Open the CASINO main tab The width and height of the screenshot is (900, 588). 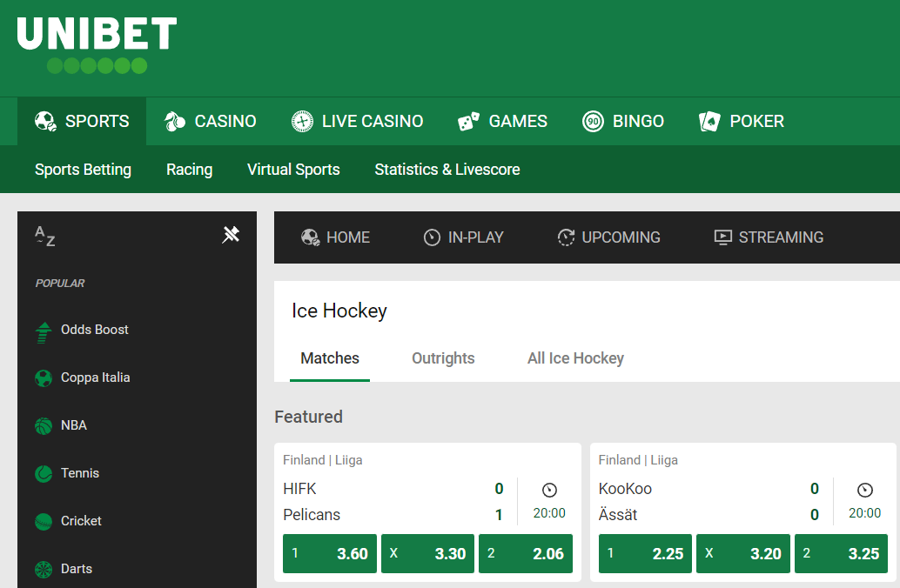(x=210, y=121)
